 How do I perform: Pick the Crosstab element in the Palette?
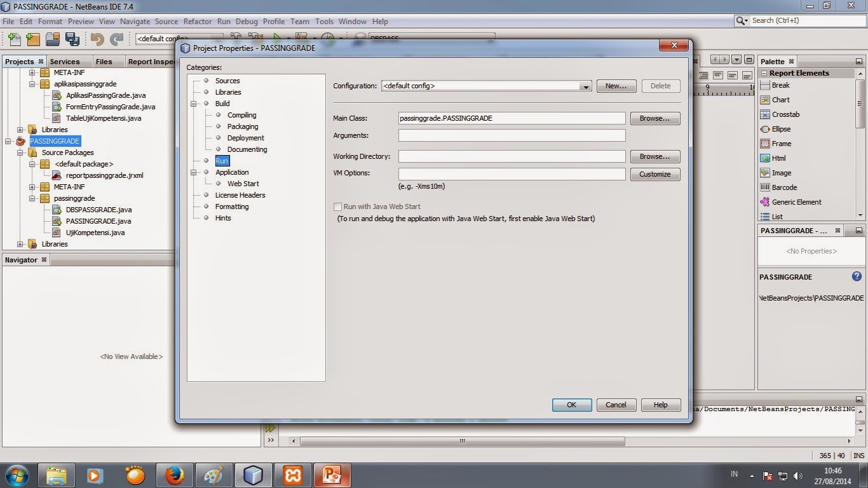[x=785, y=114]
